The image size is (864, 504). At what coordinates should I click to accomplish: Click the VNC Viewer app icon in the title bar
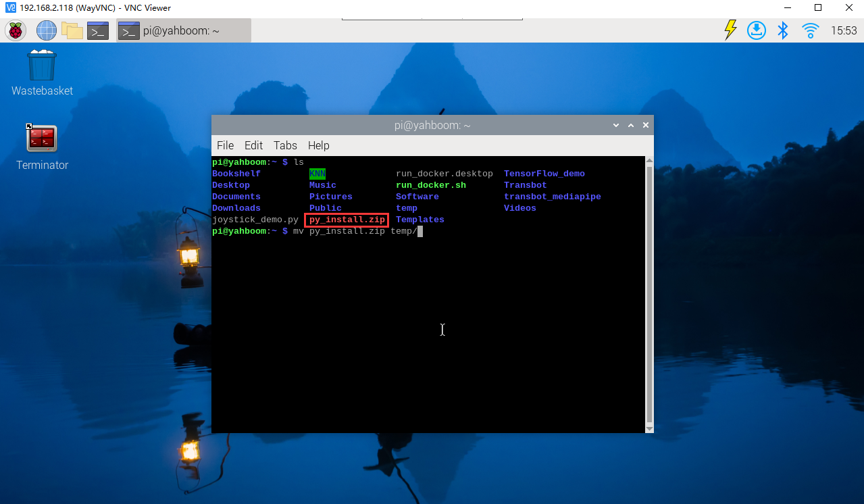coord(10,8)
